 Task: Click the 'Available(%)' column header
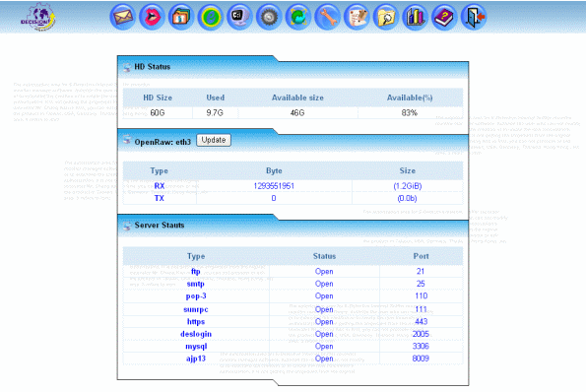pyautogui.click(x=410, y=98)
